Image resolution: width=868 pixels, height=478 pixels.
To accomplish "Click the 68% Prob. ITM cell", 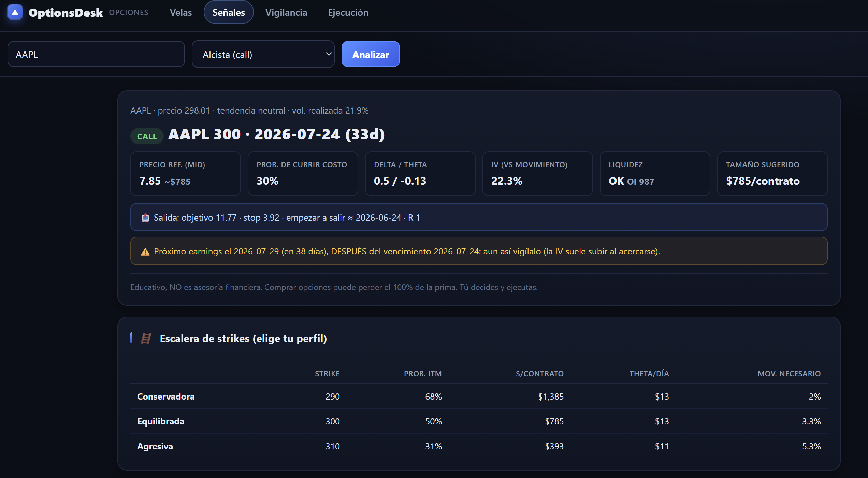I will pyautogui.click(x=433, y=397).
